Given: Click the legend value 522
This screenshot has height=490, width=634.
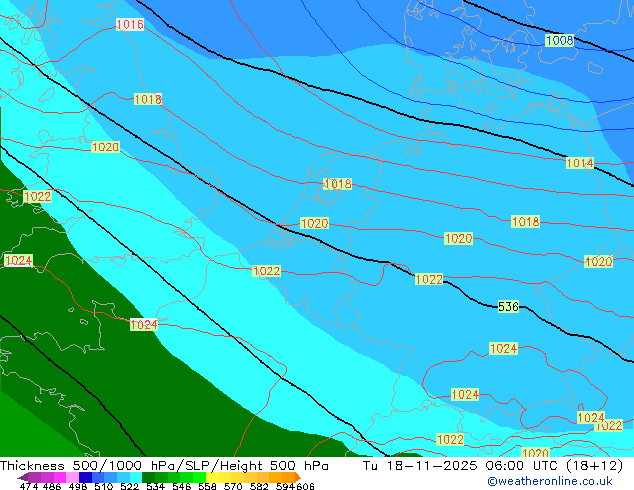Looking at the screenshot, I should click(x=129, y=486).
